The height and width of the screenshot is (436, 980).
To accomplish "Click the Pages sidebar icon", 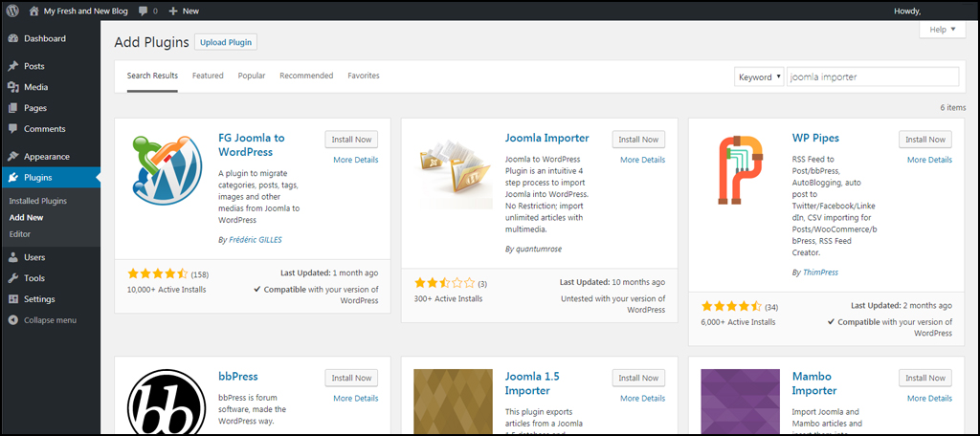I will 13,108.
